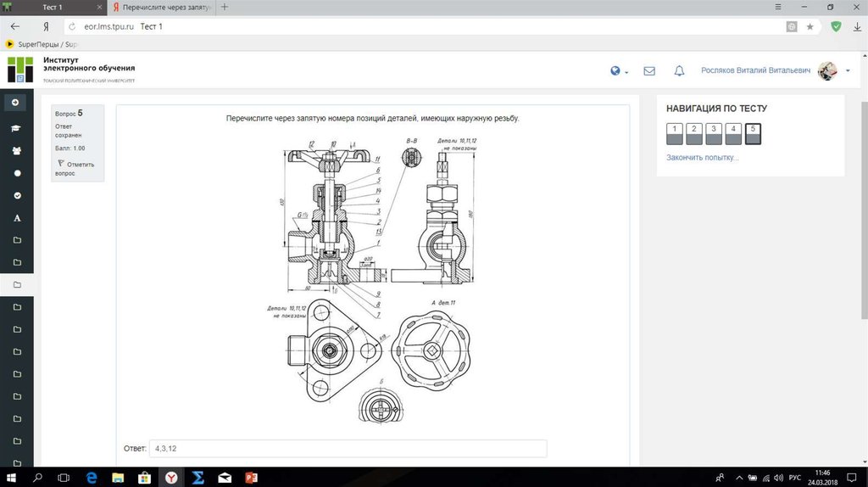
Task: Go to question 3 in test navigation
Action: pyautogui.click(x=713, y=132)
